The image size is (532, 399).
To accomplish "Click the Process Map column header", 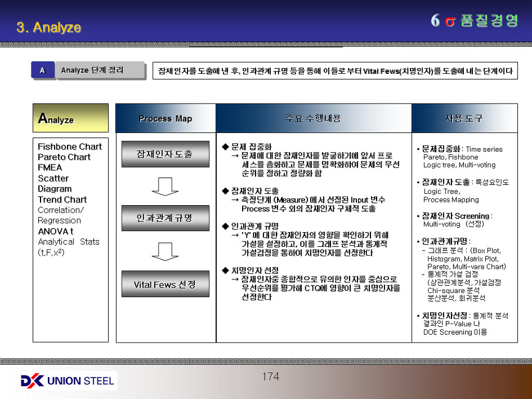I will coord(166,118).
